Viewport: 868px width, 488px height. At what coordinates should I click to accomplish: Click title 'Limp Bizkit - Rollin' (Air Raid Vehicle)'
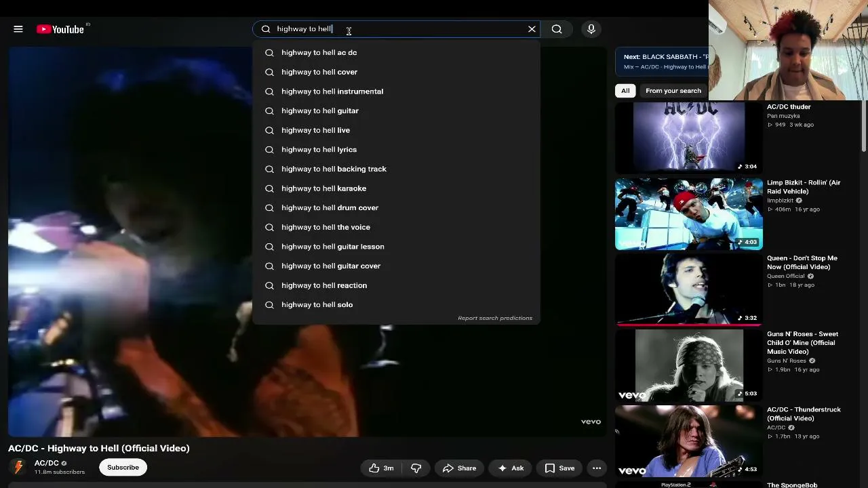[804, 187]
